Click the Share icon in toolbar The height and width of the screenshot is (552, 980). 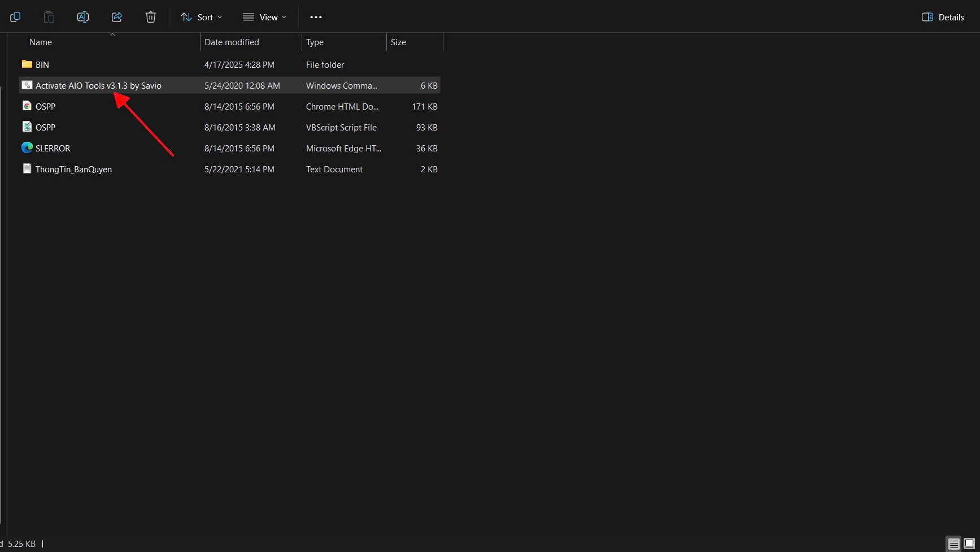[117, 17]
